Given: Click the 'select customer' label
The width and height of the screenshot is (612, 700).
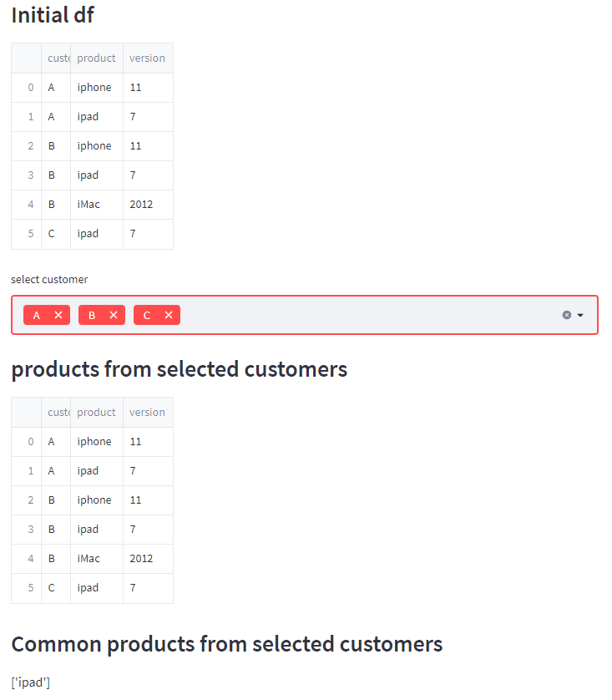Looking at the screenshot, I should coord(49,280).
